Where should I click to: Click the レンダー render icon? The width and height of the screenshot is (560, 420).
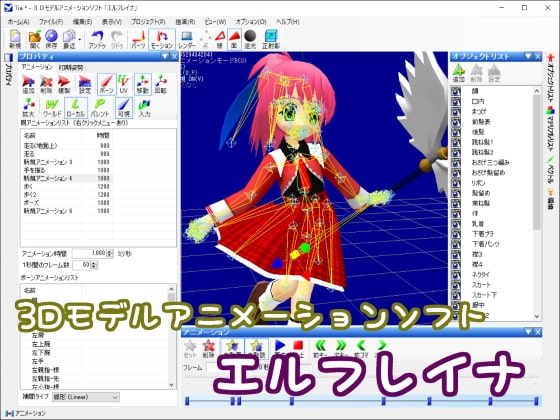(x=187, y=39)
